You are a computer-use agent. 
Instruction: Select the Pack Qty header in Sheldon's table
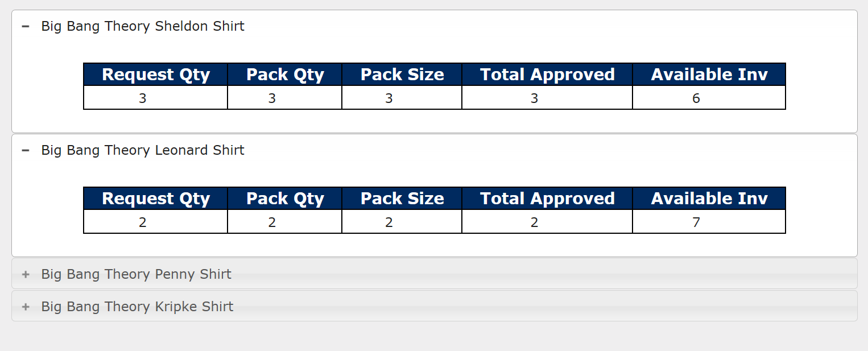point(284,74)
